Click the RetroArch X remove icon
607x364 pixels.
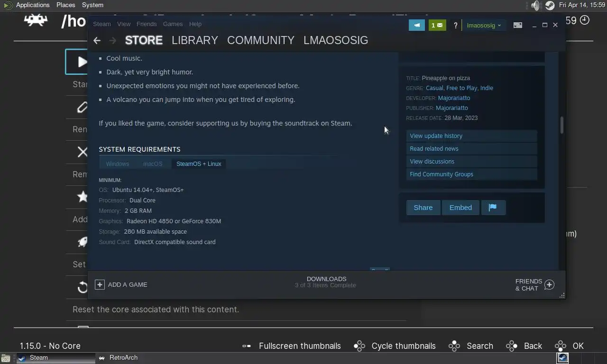point(83,152)
